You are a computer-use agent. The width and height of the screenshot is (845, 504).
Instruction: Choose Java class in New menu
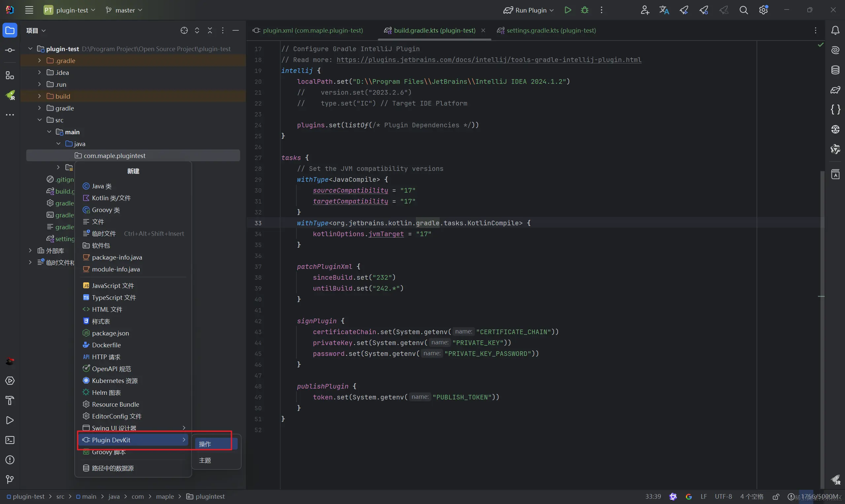tap(133, 186)
